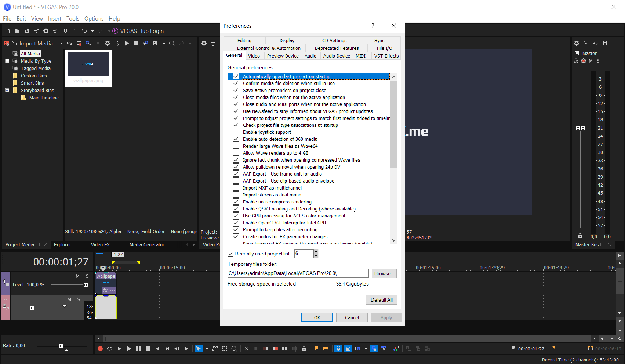The height and width of the screenshot is (364, 625).
Task: Copy selection using toolbar copy icon
Action: [x=65, y=31]
